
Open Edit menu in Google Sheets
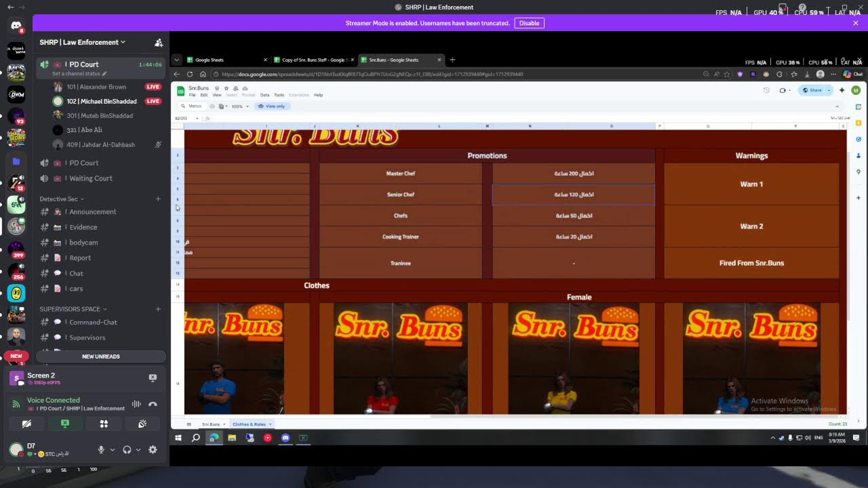[x=203, y=95]
